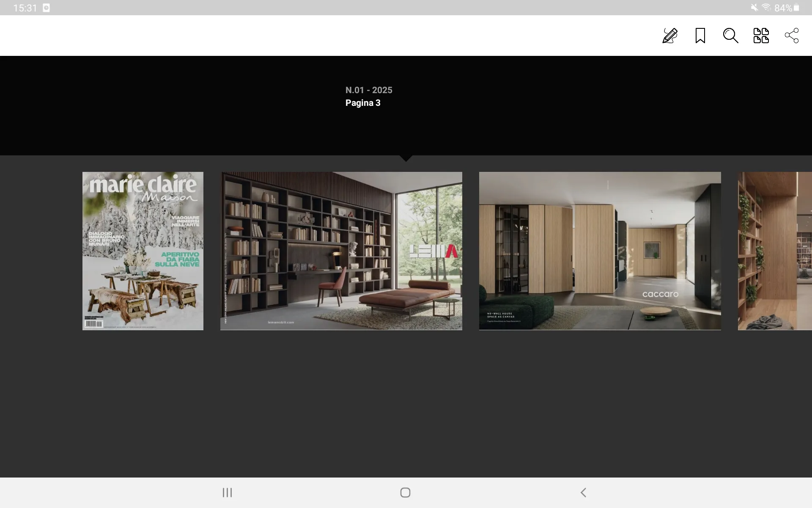Open the Caccaro wardrobe spread thumbnail
The height and width of the screenshot is (508, 812).
600,251
